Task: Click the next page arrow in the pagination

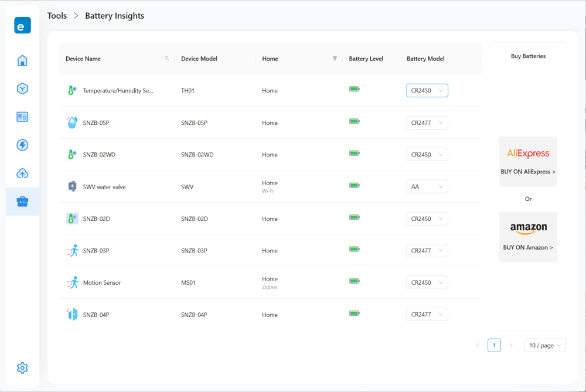Action: (511, 346)
